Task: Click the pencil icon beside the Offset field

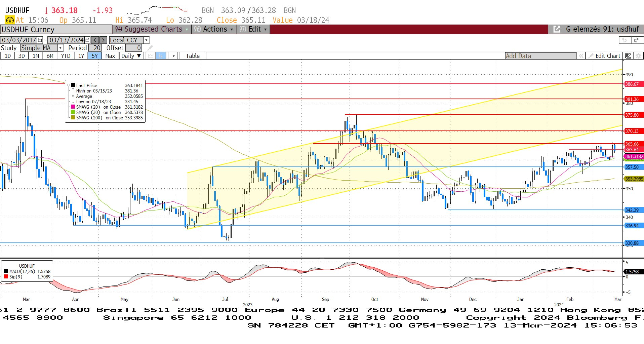Action: [x=150, y=48]
